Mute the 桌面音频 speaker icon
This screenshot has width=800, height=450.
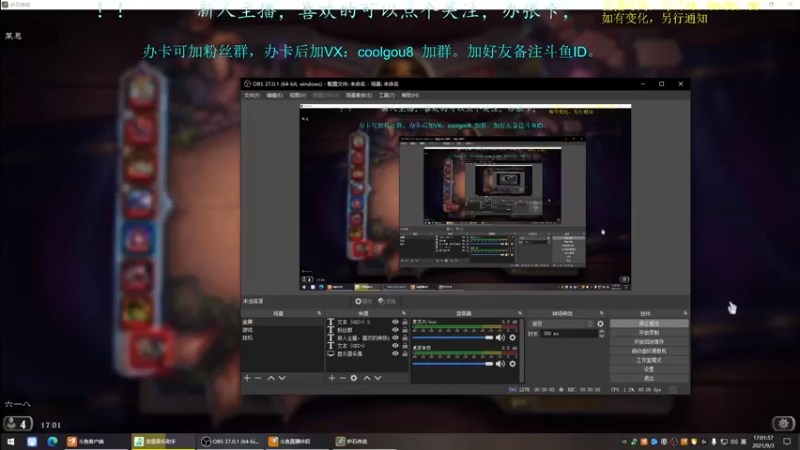click(501, 364)
